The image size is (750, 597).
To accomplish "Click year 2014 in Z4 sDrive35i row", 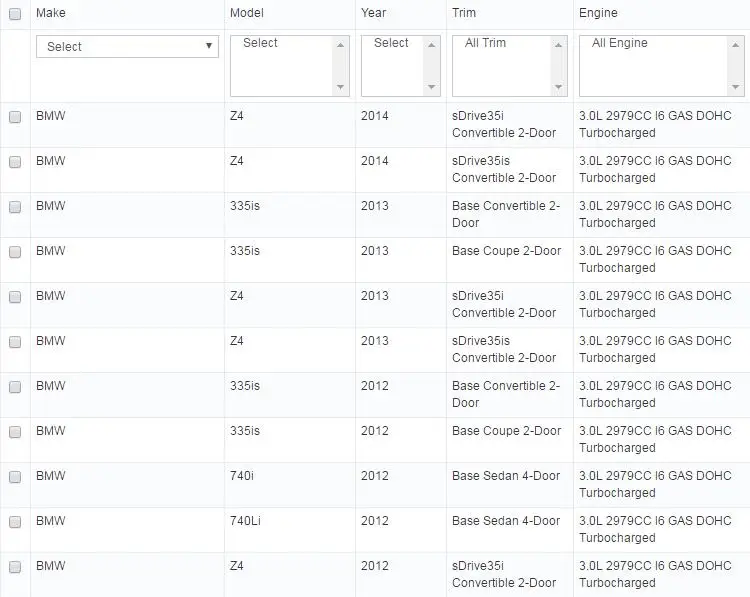I will click(375, 116).
